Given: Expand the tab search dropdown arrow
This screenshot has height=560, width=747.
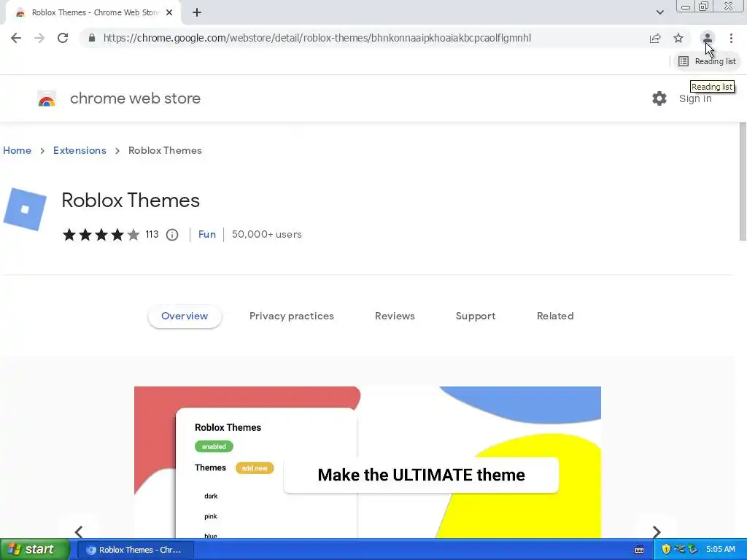Looking at the screenshot, I should click(x=659, y=12).
